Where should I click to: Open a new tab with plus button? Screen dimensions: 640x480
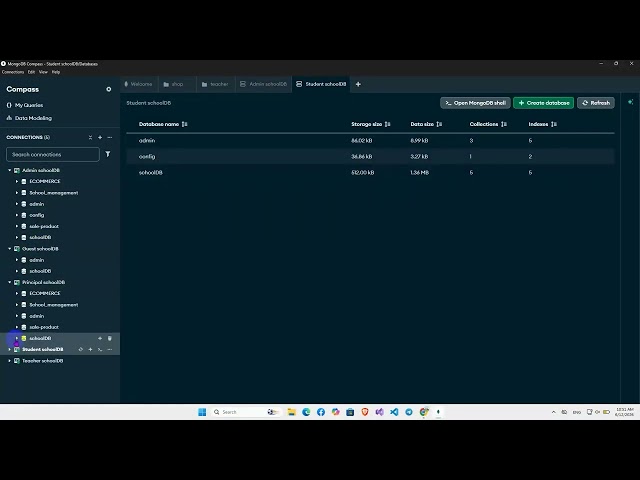tap(358, 84)
